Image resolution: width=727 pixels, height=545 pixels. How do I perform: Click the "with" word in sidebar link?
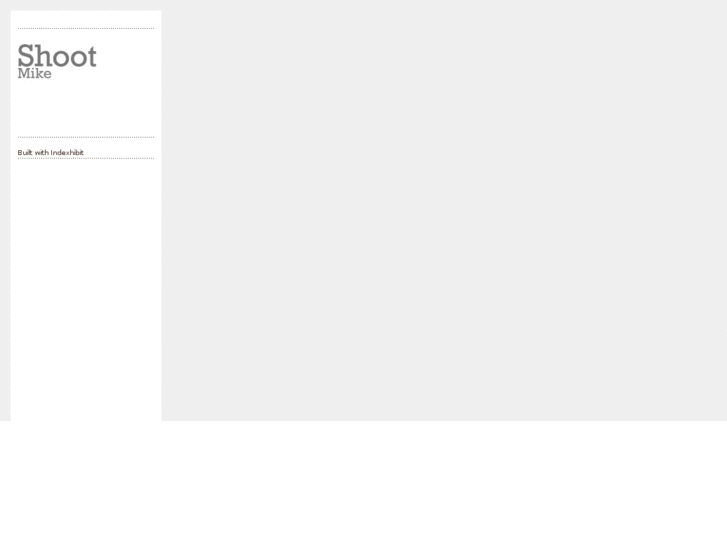click(42, 153)
